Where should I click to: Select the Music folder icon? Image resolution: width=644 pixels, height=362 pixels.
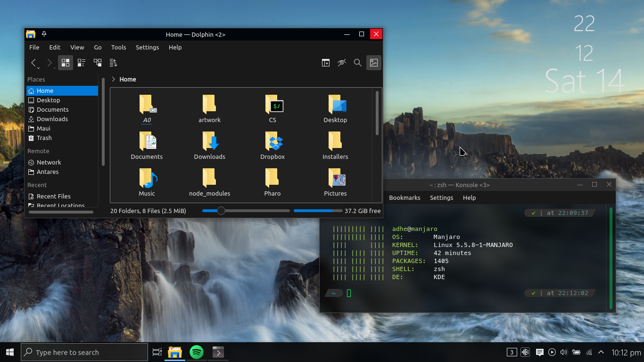[x=148, y=178]
